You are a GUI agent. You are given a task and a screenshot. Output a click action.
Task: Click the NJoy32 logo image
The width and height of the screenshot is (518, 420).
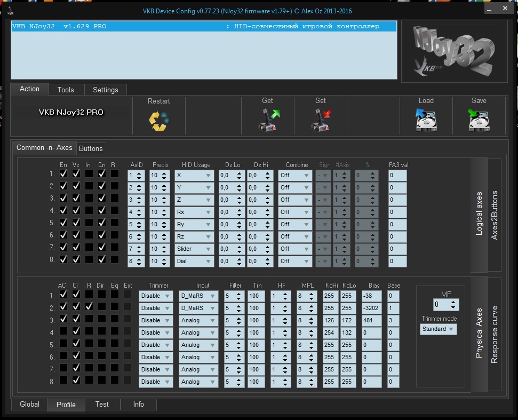click(x=454, y=51)
